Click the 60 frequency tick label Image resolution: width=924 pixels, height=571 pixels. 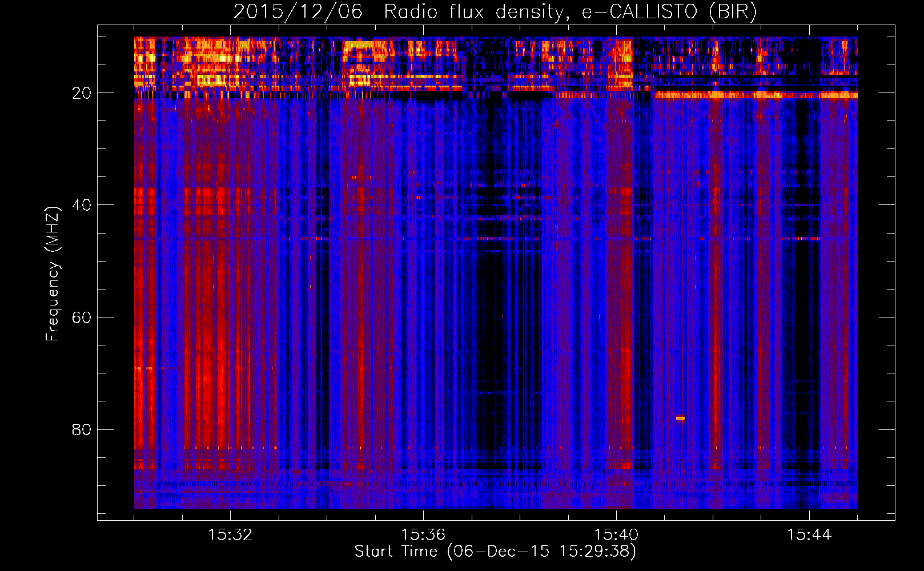82,317
